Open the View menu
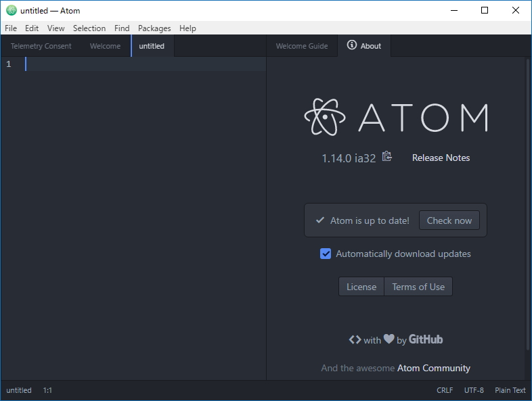The width and height of the screenshot is (532, 401). click(x=56, y=28)
